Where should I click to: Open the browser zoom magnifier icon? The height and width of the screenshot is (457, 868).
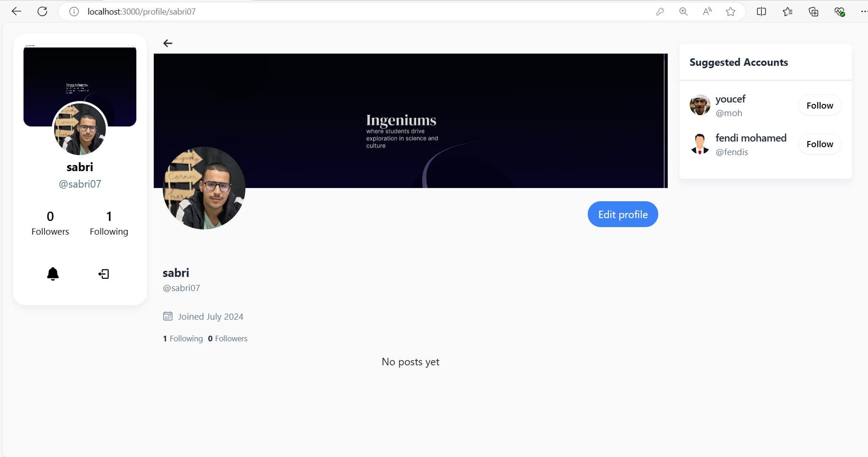coord(683,12)
